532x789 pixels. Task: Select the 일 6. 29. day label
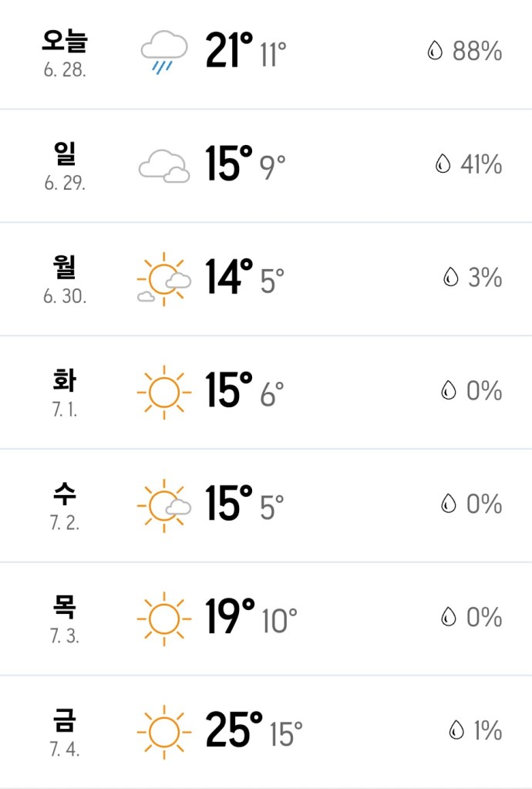(x=65, y=164)
